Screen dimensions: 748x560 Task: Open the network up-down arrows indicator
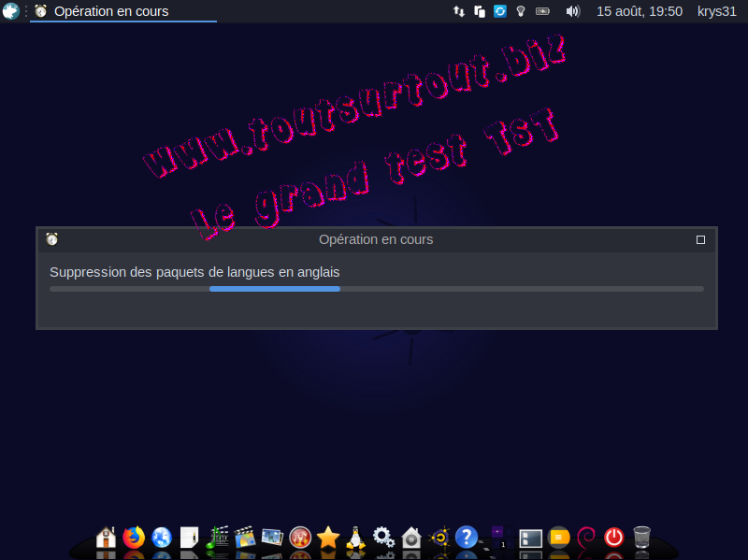tap(459, 11)
